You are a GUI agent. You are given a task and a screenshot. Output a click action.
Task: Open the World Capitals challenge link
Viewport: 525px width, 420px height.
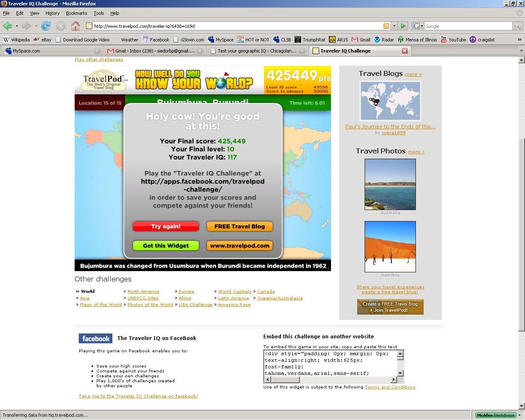click(235, 292)
